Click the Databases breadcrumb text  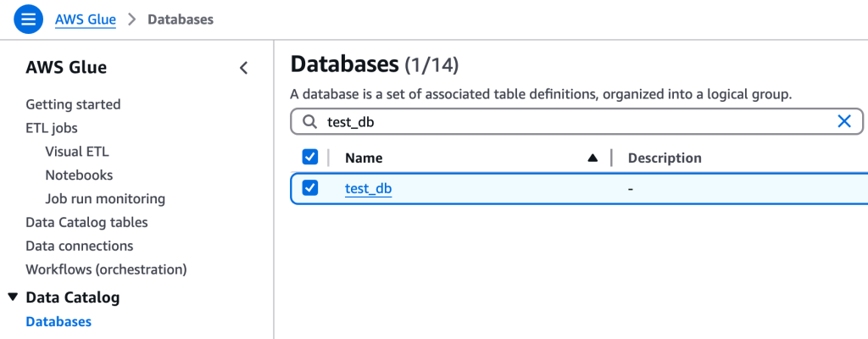[x=181, y=20]
